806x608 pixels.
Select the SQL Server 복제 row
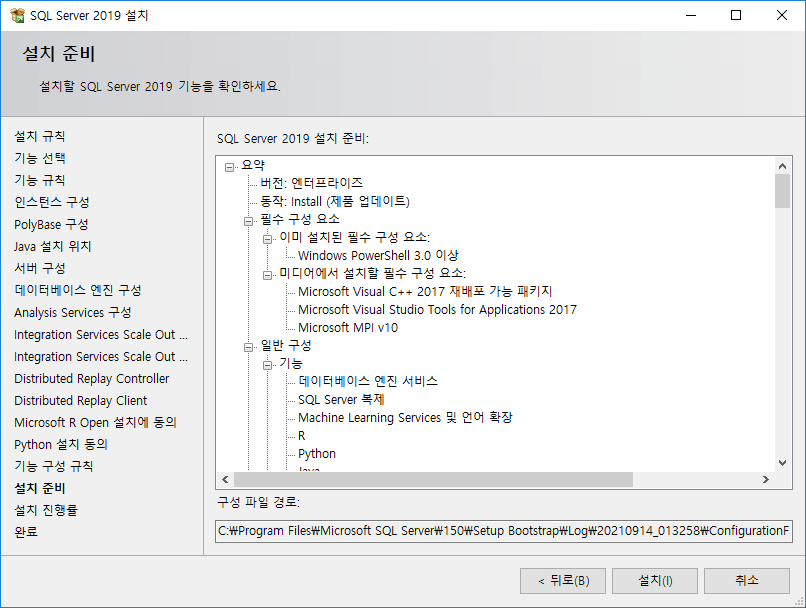tap(341, 399)
